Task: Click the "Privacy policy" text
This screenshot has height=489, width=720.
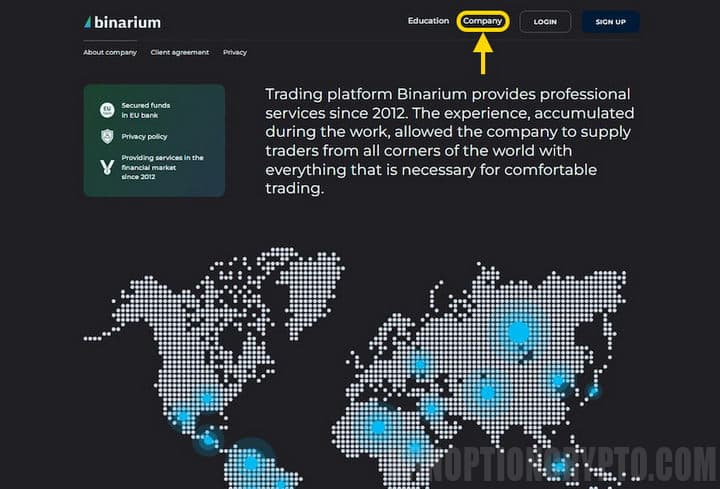Action: [144, 136]
